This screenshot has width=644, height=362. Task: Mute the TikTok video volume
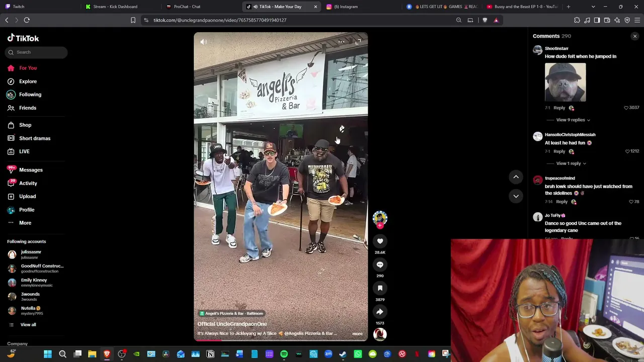point(204,42)
